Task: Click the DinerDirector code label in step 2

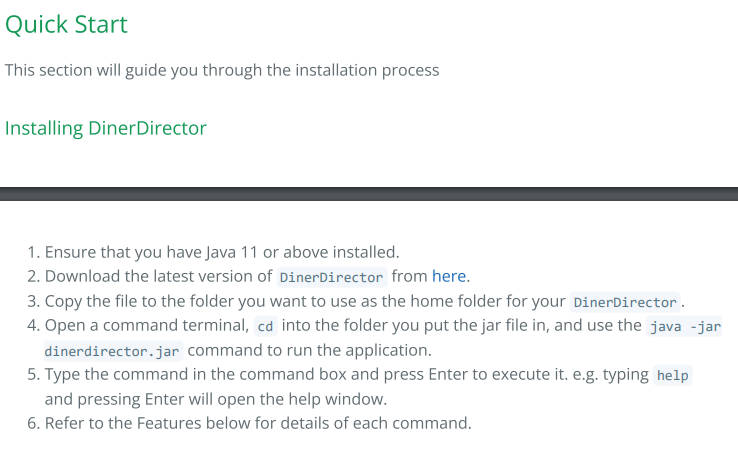Action: (x=331, y=277)
